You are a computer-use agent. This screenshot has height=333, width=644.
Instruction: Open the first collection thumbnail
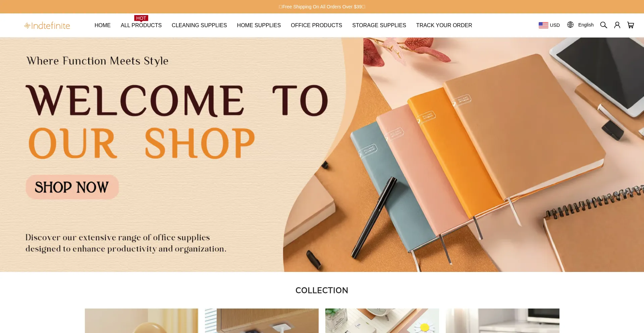142,321
